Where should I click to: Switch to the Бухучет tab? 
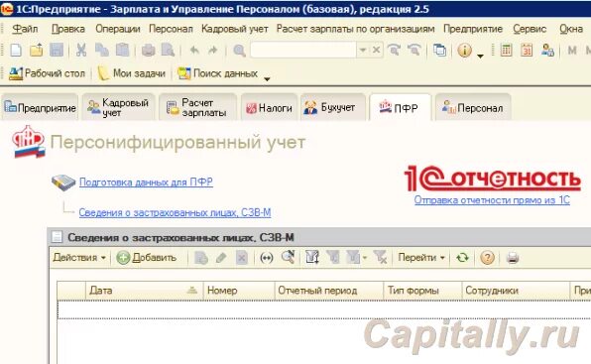pos(333,108)
